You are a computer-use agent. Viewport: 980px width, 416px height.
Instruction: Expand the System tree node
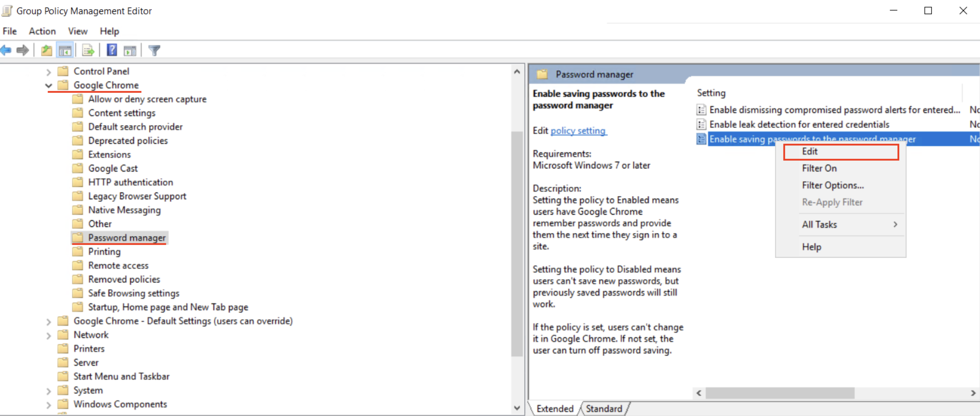[x=48, y=391]
